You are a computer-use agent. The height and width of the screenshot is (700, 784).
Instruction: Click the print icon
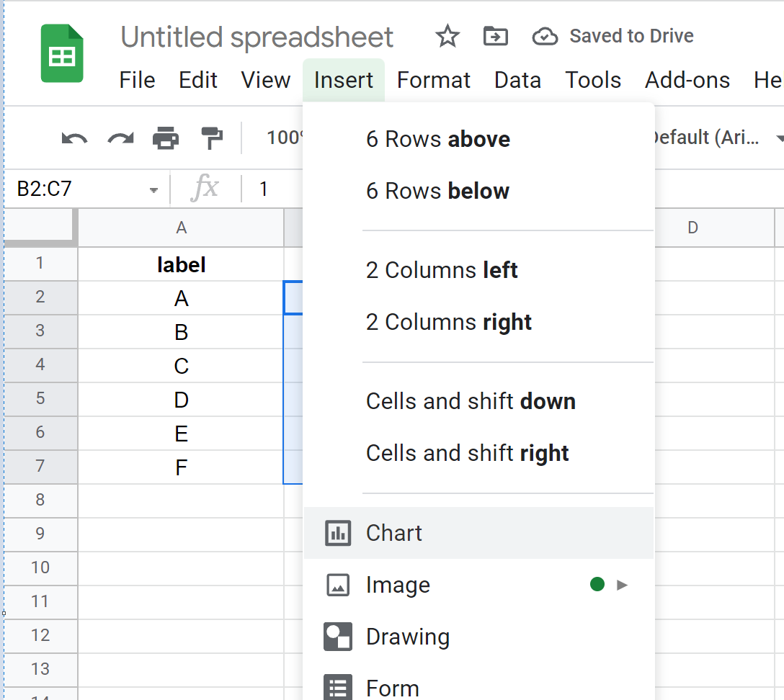pos(166,138)
